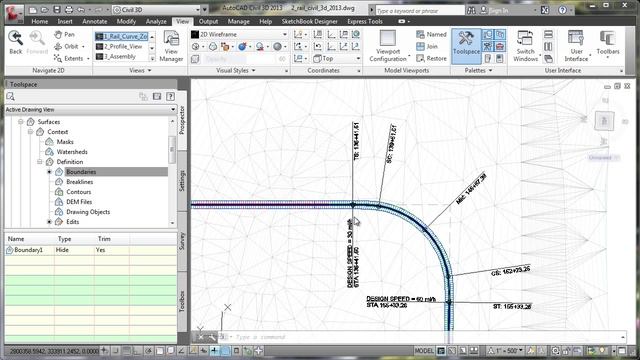Switch to the Analyze ribbon tab
Screen dimensions: 640x360
156,21
